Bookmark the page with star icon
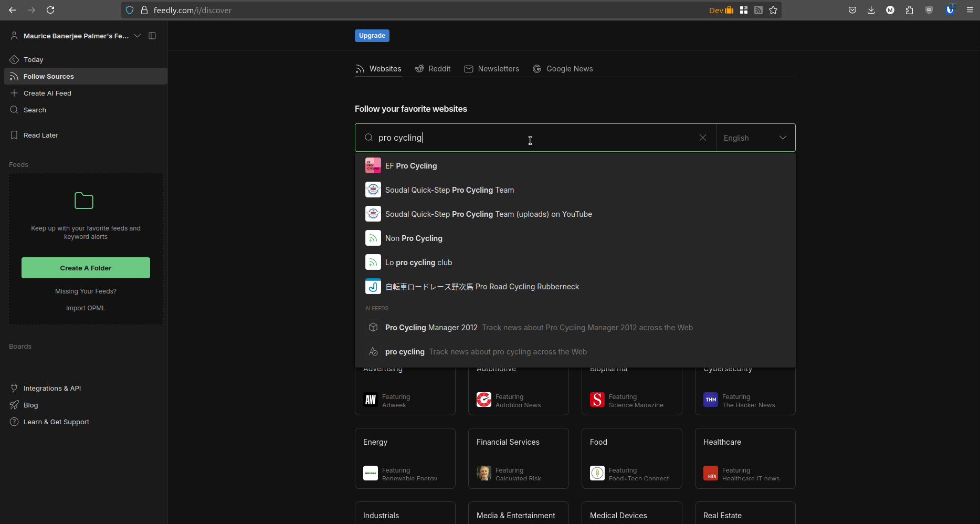Viewport: 980px width, 524px height. [x=773, y=10]
